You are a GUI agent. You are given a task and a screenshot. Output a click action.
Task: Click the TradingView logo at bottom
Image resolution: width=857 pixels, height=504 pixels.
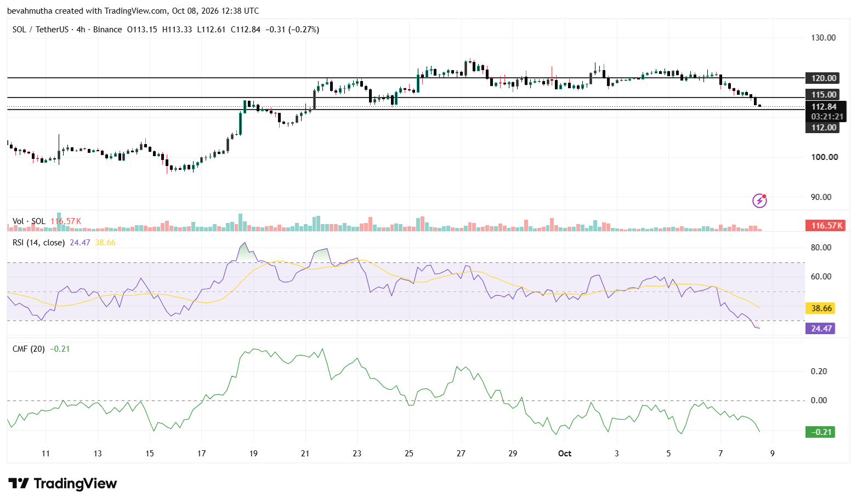(63, 483)
